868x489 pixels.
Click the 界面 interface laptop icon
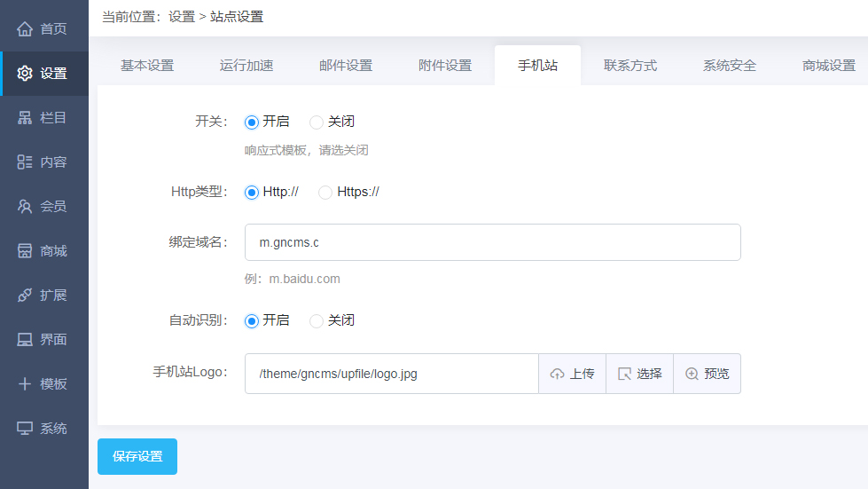(25, 340)
